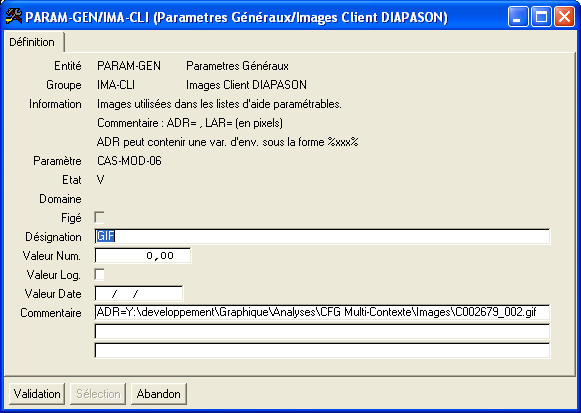Click the window title bar text
The width and height of the screenshot is (581, 413).
[236, 17]
